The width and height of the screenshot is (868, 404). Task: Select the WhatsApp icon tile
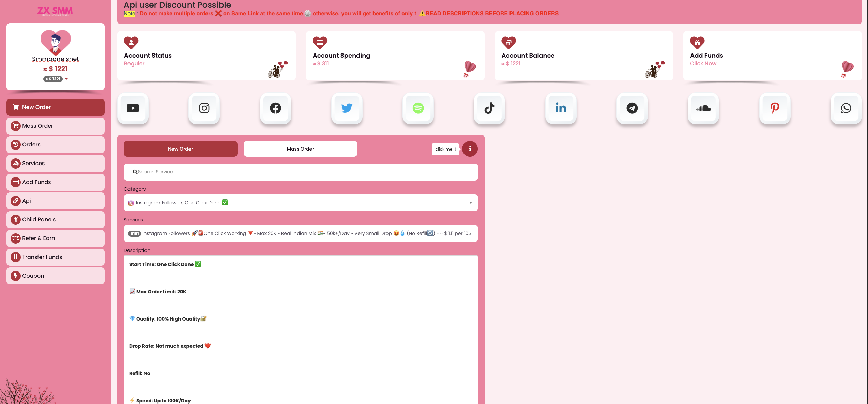tap(846, 108)
